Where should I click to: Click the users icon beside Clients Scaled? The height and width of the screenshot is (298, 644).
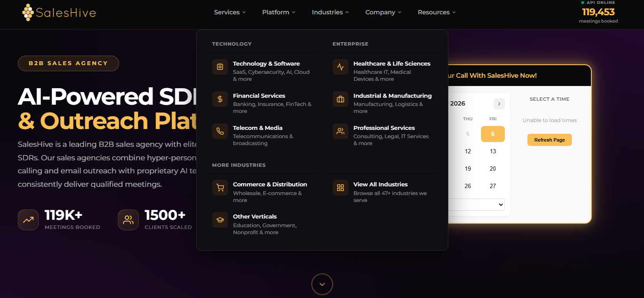click(x=128, y=220)
